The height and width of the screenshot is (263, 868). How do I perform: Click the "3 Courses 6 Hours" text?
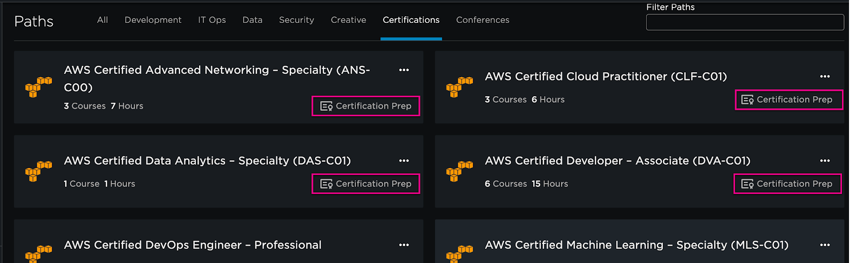(525, 99)
